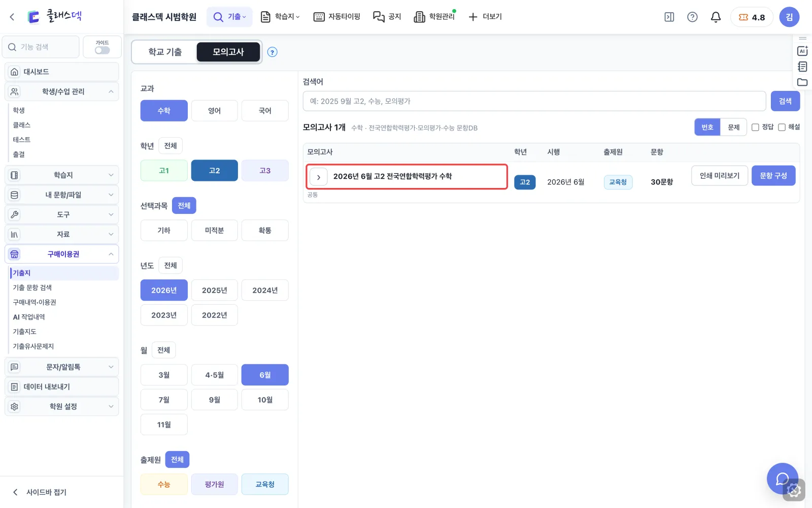This screenshot has height=508, width=812.
Task: Select the 고2 grade filter
Action: 215,170
